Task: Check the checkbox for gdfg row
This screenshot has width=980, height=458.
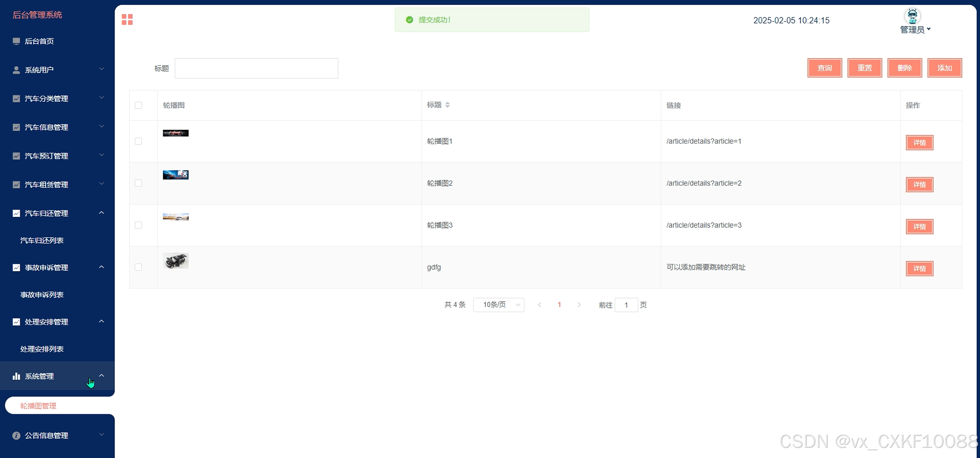Action: tap(139, 267)
